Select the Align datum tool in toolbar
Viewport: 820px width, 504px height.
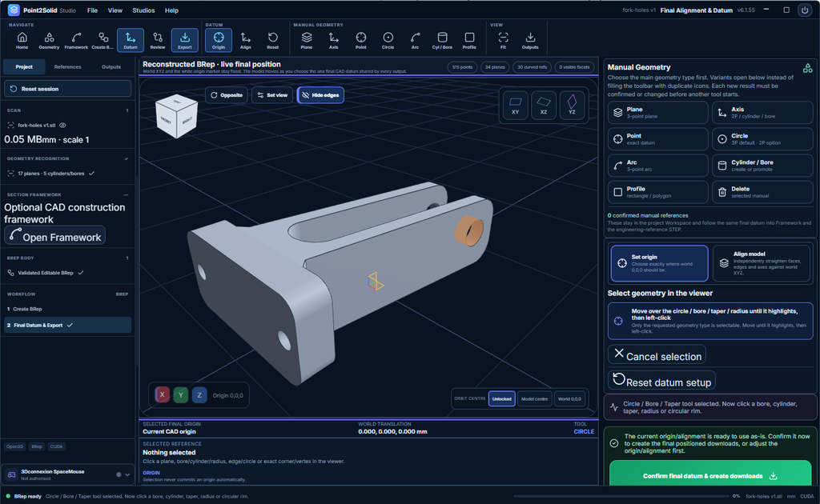point(246,40)
